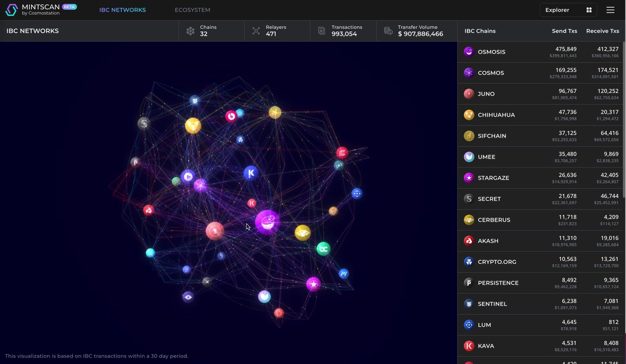
Task: Select the green Crypto.org node near Cerberus
Action: 323,249
